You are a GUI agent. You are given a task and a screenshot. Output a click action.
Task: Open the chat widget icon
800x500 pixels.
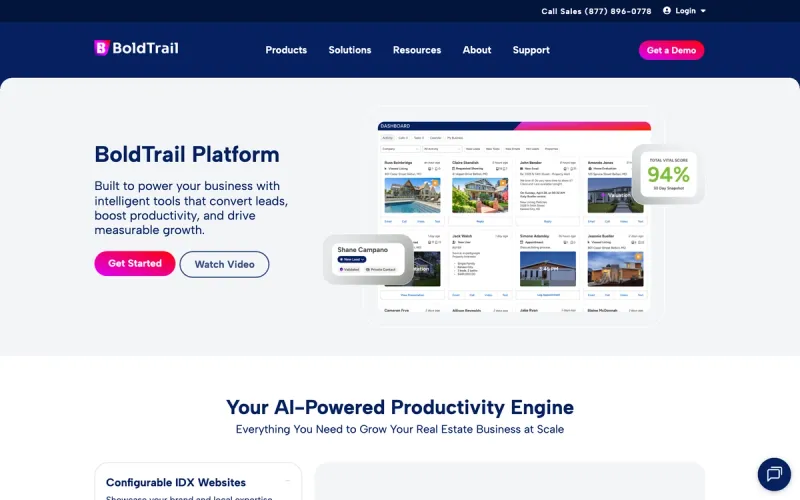coord(773,474)
